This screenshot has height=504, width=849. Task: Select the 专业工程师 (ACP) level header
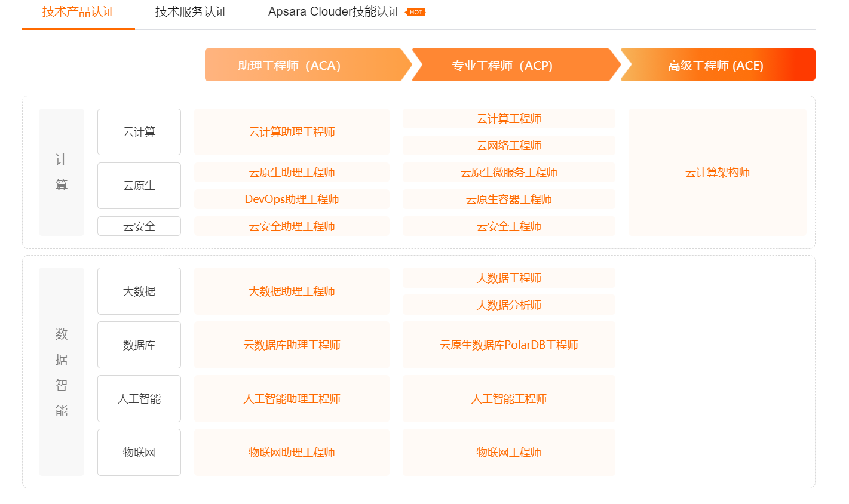(516, 65)
